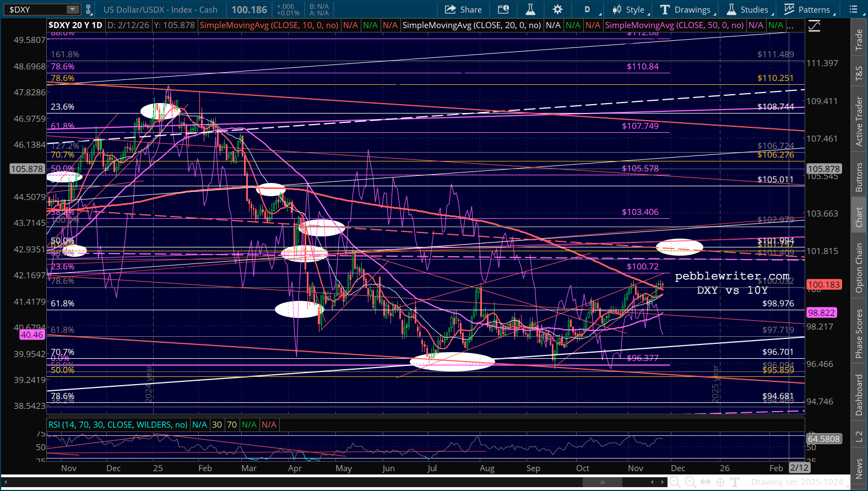Open the Studies menu
This screenshot has height=491, width=868.
coord(748,9)
